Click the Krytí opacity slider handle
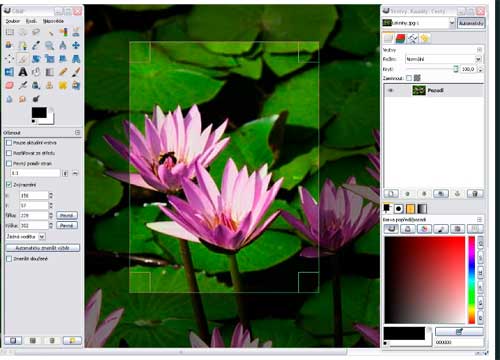500x360 pixels. [456, 69]
